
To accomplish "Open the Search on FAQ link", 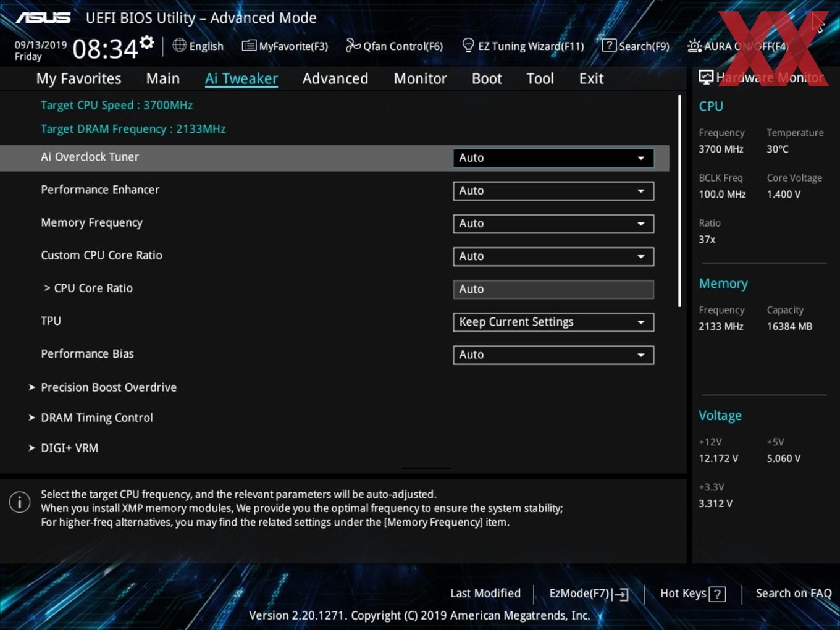I will click(794, 594).
